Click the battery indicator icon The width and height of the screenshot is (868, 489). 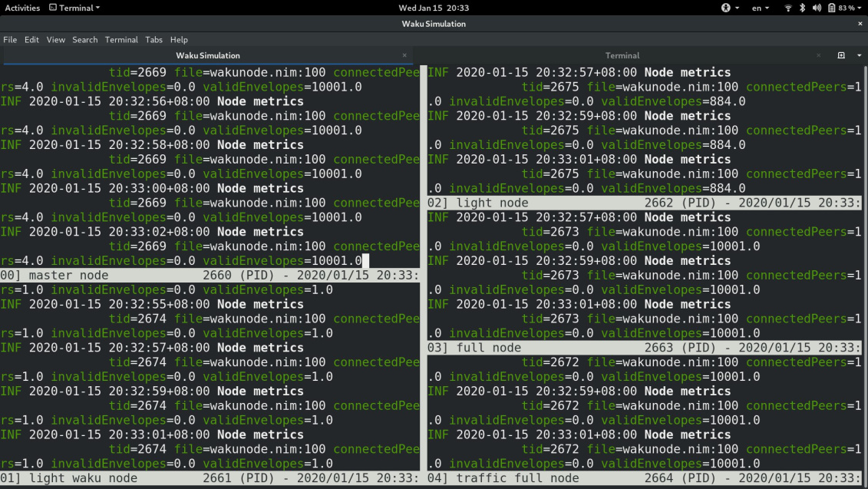(831, 8)
